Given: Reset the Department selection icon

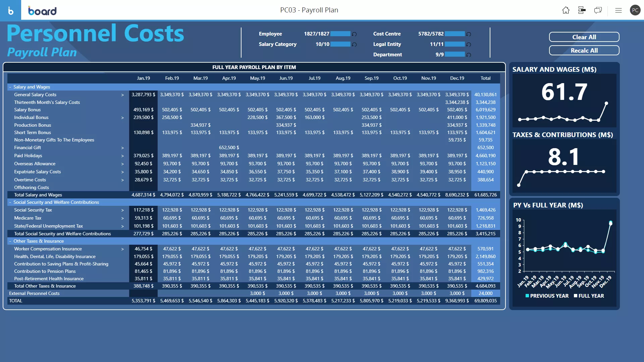Looking at the screenshot, I should 469,55.
